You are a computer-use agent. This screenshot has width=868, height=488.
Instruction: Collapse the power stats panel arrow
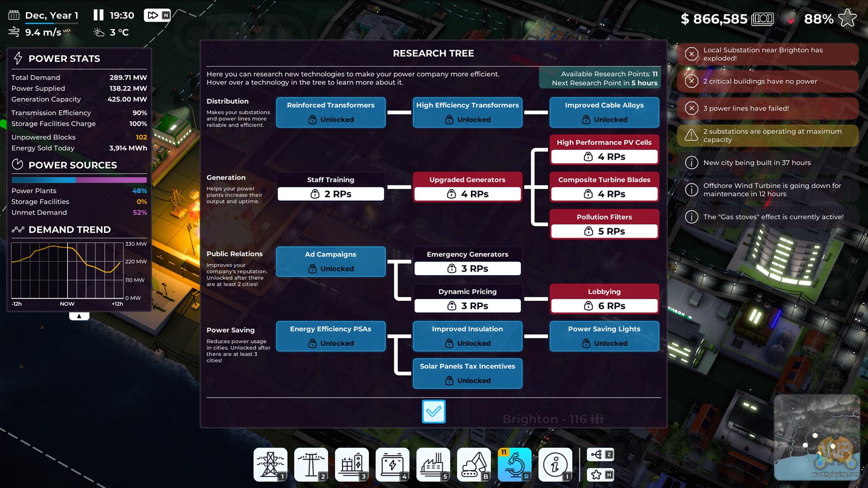[79, 316]
